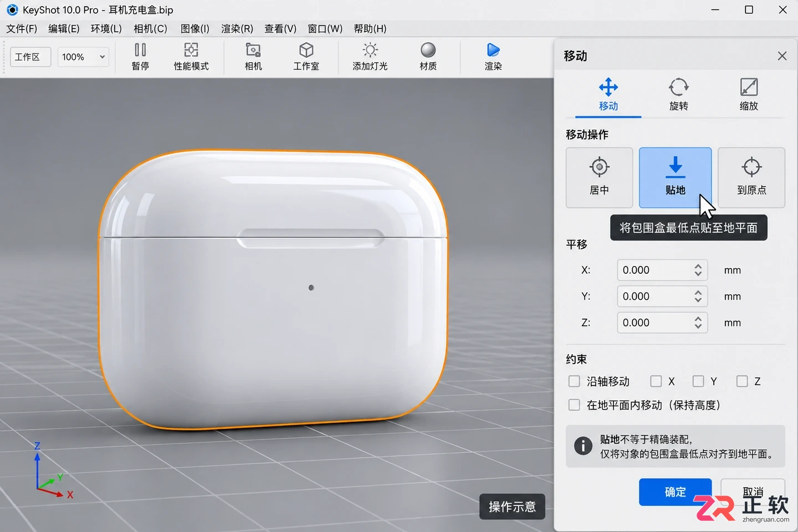The height and width of the screenshot is (532, 798).
Task: Enable 在地平面内移动 checkbox
Action: click(574, 405)
